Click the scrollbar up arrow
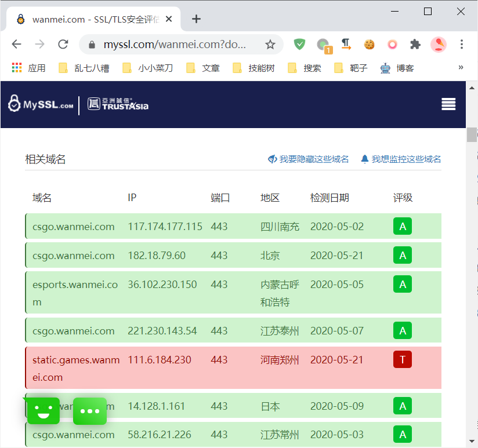 point(472,88)
